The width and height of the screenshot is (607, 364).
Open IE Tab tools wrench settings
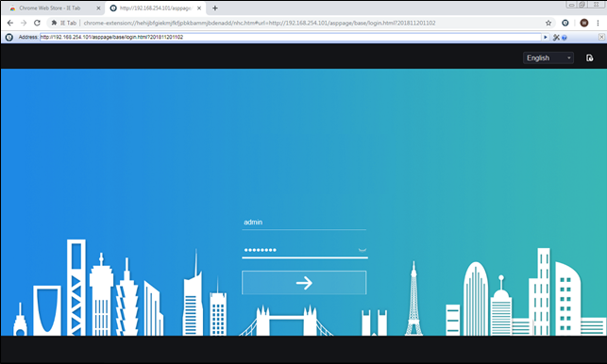click(556, 37)
